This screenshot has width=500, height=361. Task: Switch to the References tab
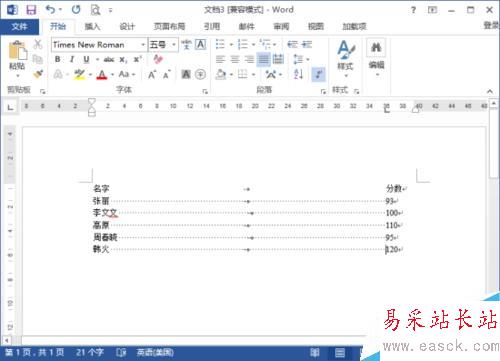point(212,27)
